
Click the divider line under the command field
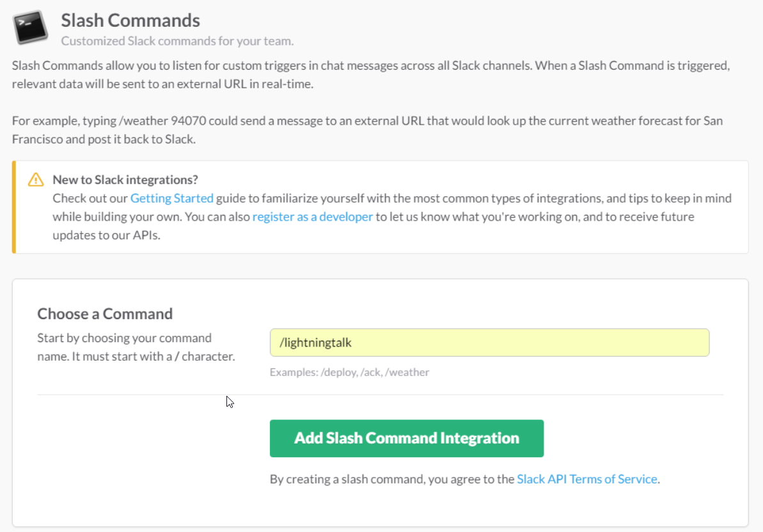[380, 395]
